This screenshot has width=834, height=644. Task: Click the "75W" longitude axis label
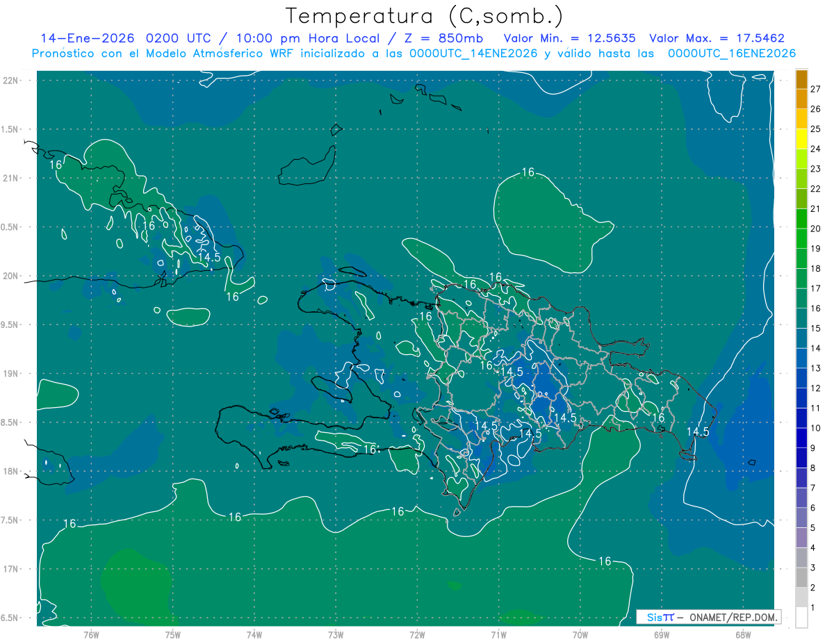click(172, 635)
